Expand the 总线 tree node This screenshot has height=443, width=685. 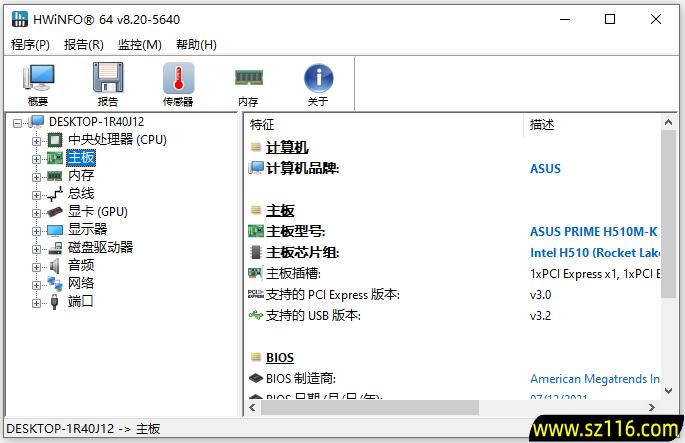[x=36, y=195]
